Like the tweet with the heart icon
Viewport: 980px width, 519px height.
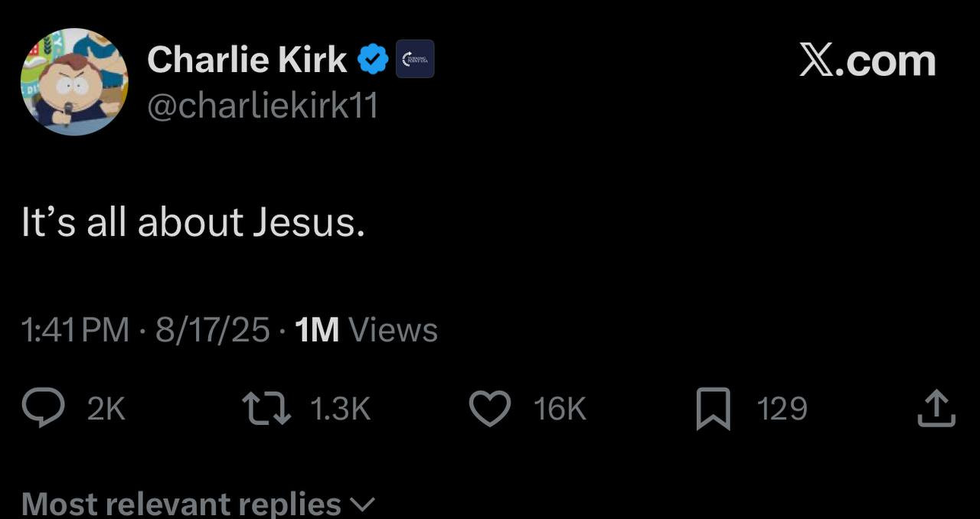[489, 409]
